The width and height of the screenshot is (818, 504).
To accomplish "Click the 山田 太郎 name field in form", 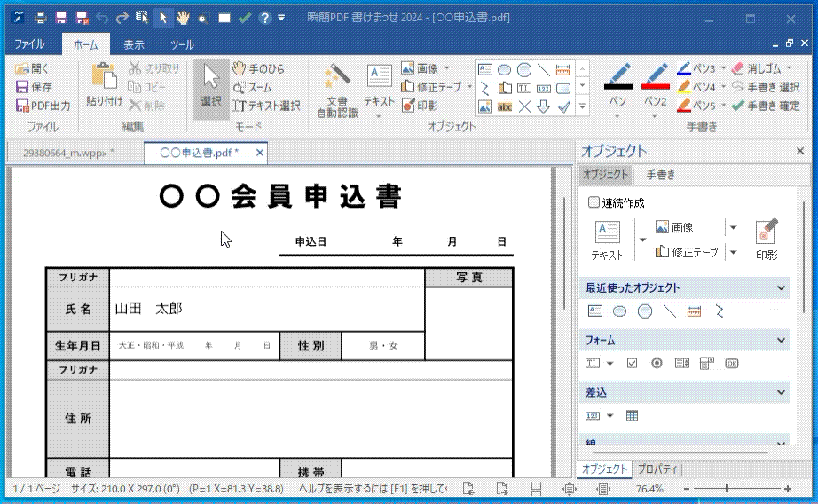I will click(x=267, y=309).
